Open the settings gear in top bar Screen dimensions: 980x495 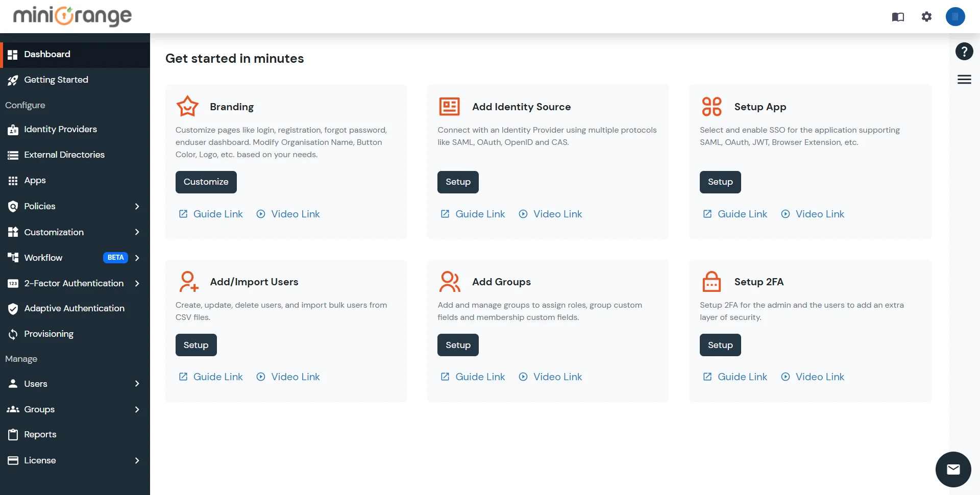[926, 16]
